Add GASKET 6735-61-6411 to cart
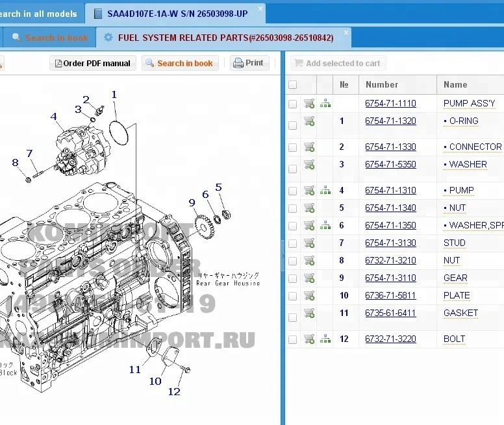 click(x=309, y=313)
